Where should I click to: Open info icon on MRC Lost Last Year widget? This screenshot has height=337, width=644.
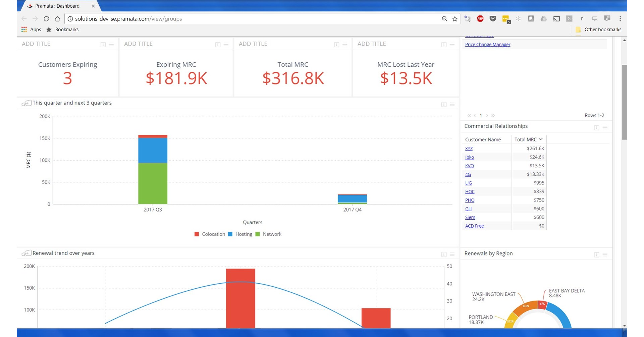tap(444, 45)
